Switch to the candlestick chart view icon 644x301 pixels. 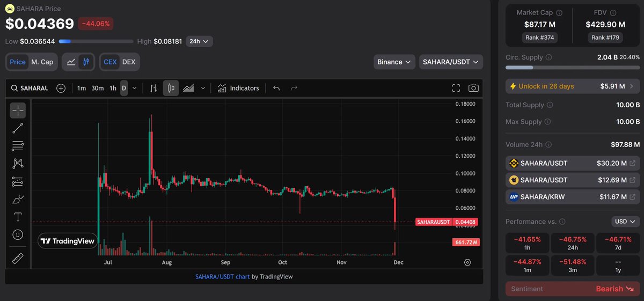tap(86, 62)
